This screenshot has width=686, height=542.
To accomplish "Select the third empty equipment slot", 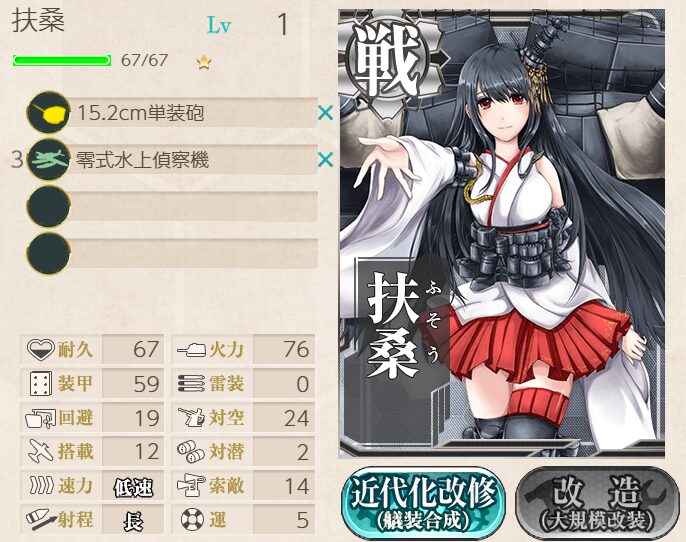I will pyautogui.click(x=172, y=206).
